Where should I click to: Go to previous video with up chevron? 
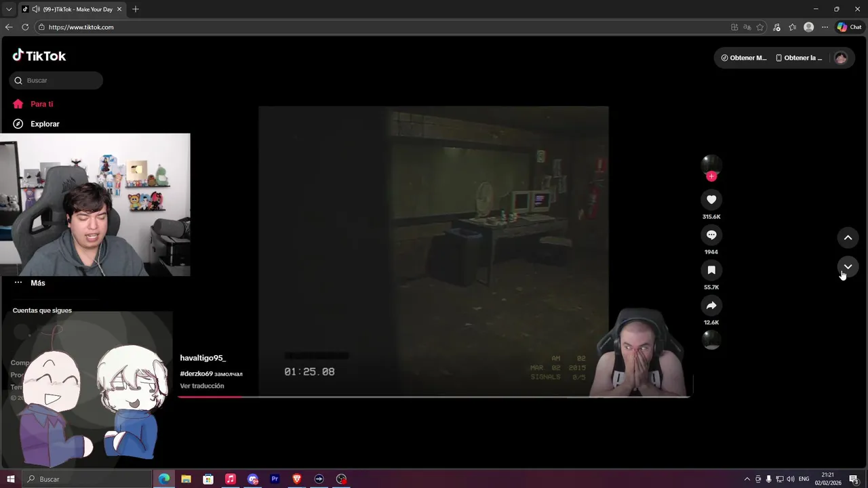(848, 237)
